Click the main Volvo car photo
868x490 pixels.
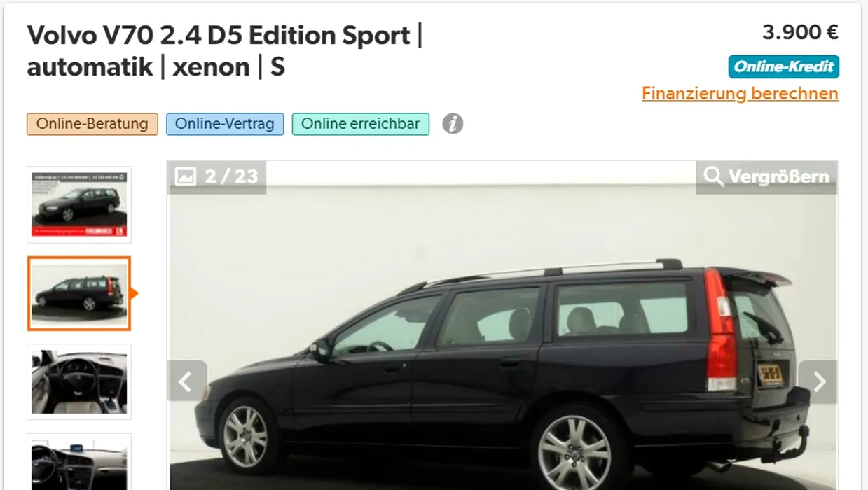point(502,325)
